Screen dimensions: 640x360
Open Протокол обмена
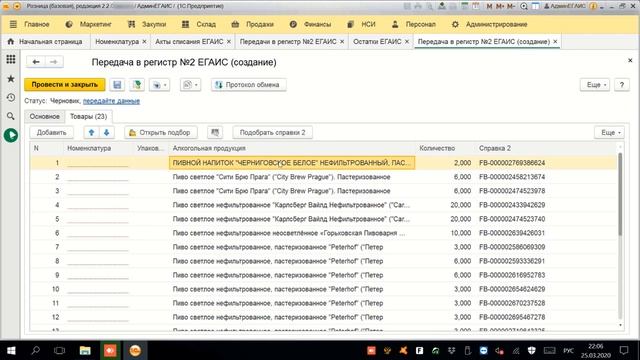pyautogui.click(x=248, y=85)
